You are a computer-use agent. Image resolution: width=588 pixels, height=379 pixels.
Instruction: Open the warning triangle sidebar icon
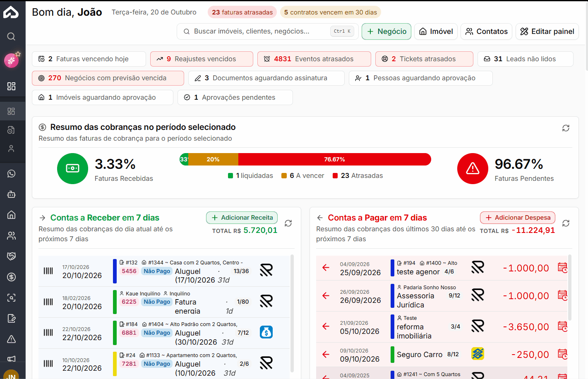[x=11, y=339]
